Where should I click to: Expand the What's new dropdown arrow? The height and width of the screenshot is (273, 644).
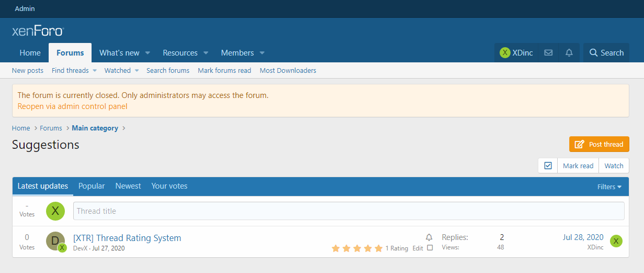(148, 53)
